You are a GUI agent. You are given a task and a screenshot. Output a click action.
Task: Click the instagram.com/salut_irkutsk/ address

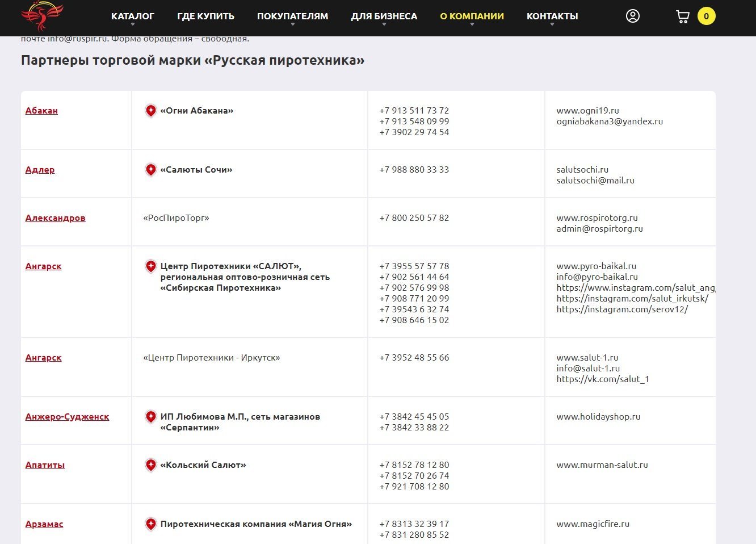click(x=632, y=299)
